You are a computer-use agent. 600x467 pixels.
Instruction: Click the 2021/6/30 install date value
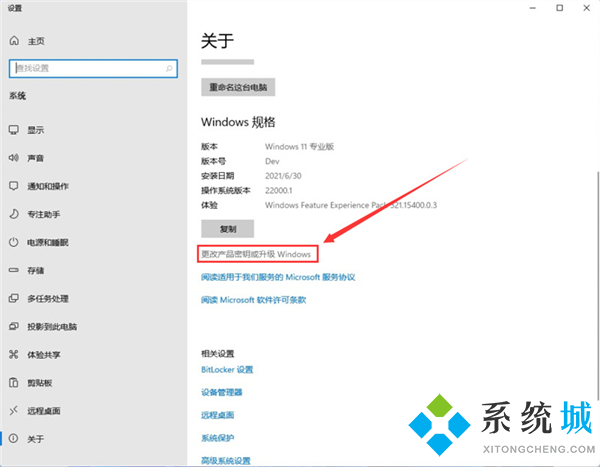pyautogui.click(x=283, y=176)
